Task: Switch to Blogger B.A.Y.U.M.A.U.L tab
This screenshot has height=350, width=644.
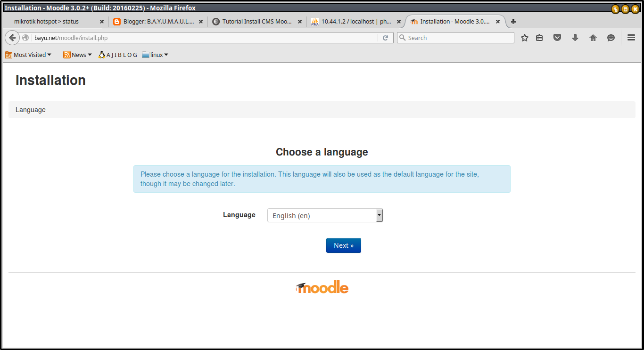Action: [158, 22]
